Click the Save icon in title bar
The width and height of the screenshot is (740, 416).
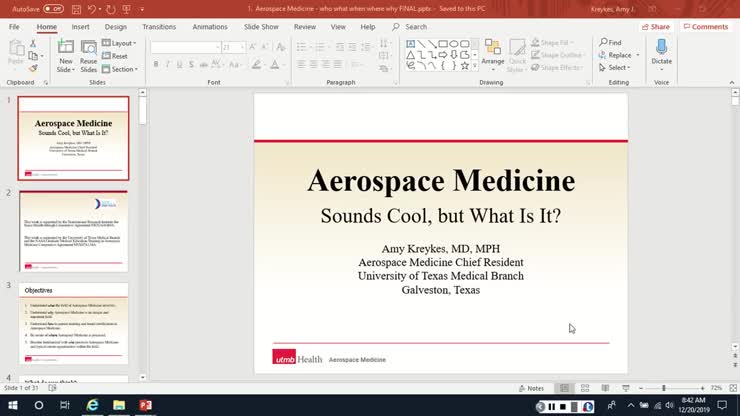(x=76, y=9)
